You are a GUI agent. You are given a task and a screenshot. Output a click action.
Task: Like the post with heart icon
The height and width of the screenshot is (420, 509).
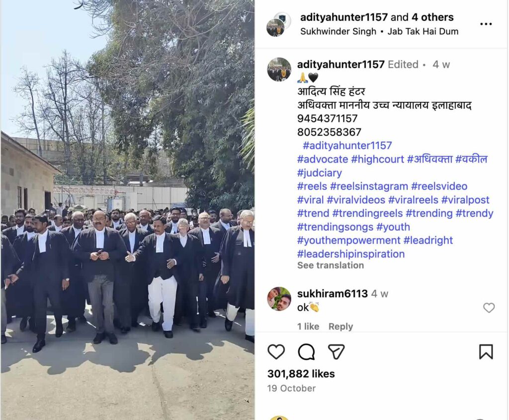click(276, 352)
